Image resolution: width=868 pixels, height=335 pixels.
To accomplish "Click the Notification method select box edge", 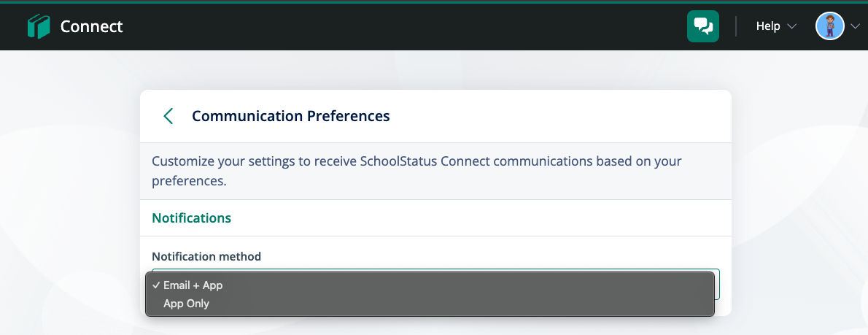I will [718, 284].
